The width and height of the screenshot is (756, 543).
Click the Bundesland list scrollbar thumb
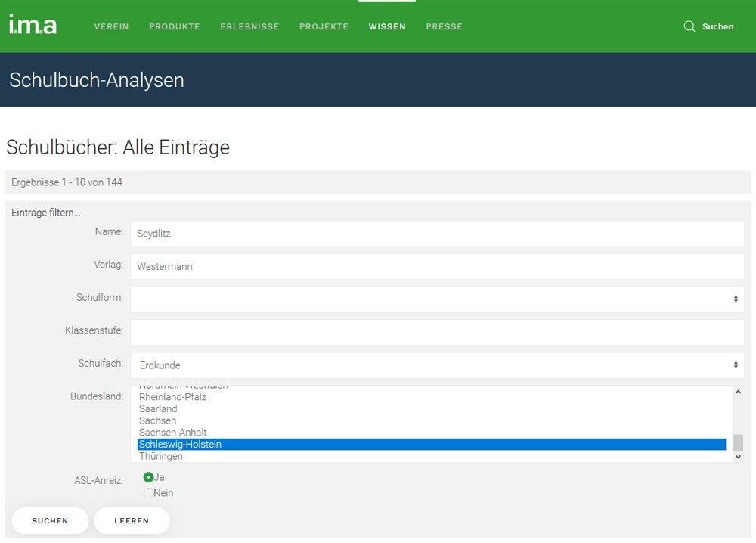click(738, 442)
